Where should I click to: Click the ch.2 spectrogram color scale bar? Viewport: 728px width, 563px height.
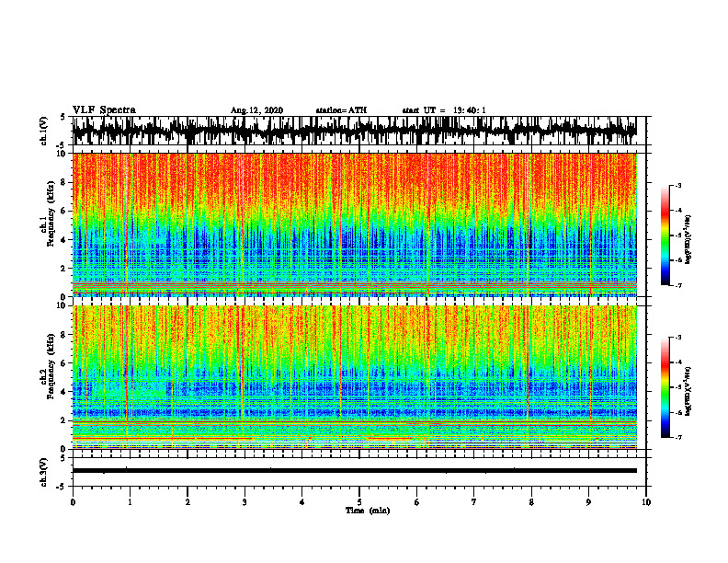pyautogui.click(x=665, y=387)
